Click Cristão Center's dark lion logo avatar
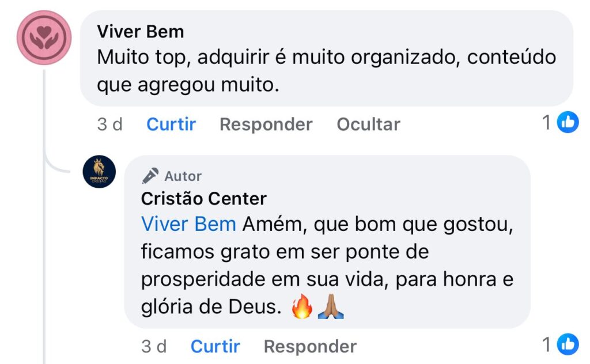The width and height of the screenshot is (590, 364). point(100,172)
